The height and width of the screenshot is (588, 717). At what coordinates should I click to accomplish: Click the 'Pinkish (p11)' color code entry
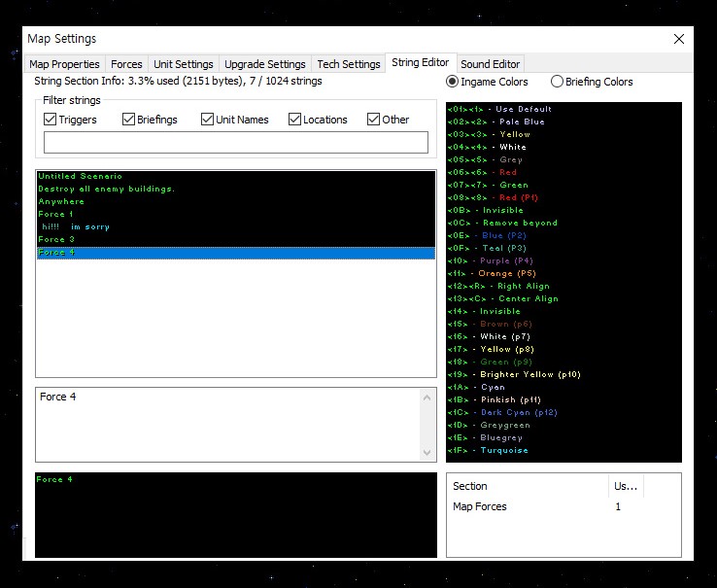[x=495, y=399]
